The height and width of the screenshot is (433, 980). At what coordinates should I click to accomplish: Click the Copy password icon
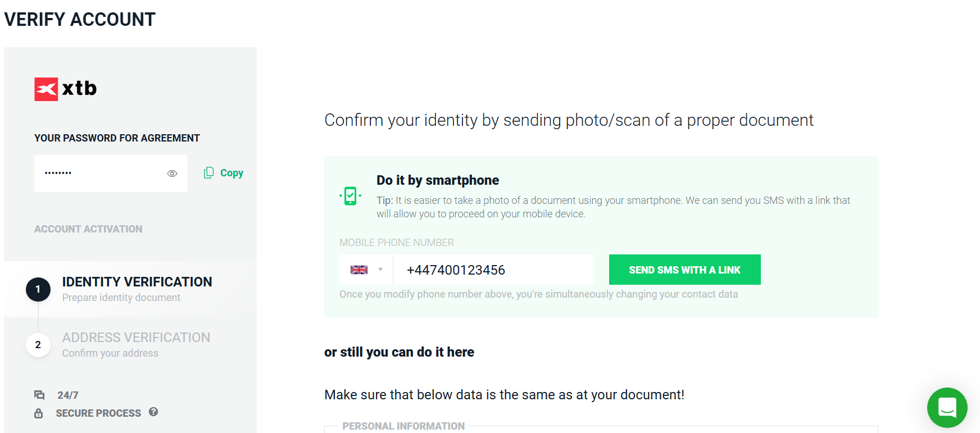point(208,173)
